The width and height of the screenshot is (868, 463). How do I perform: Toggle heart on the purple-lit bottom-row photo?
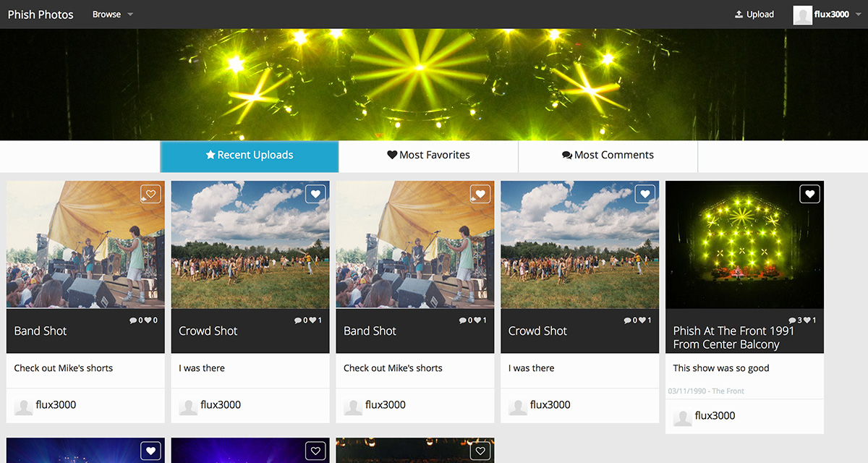click(x=315, y=451)
